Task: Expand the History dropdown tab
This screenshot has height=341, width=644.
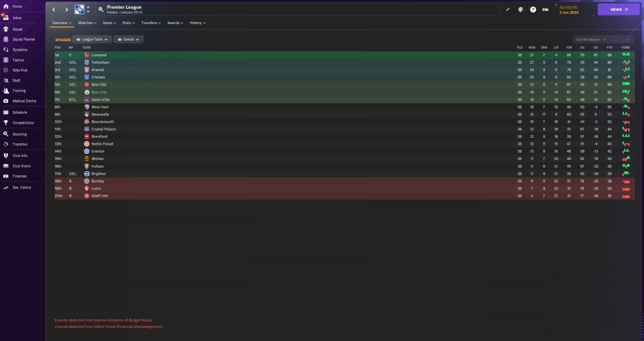Action: [197, 23]
